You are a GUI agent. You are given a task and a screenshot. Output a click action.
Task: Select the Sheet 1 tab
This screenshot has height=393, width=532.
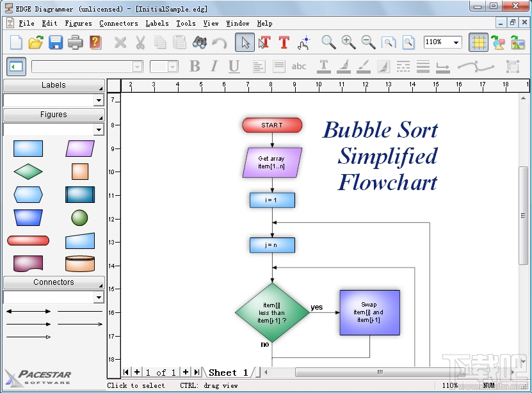pyautogui.click(x=229, y=373)
